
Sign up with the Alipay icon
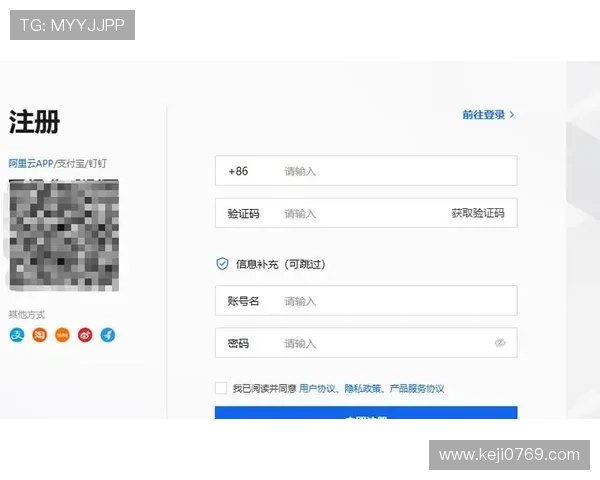[17, 335]
